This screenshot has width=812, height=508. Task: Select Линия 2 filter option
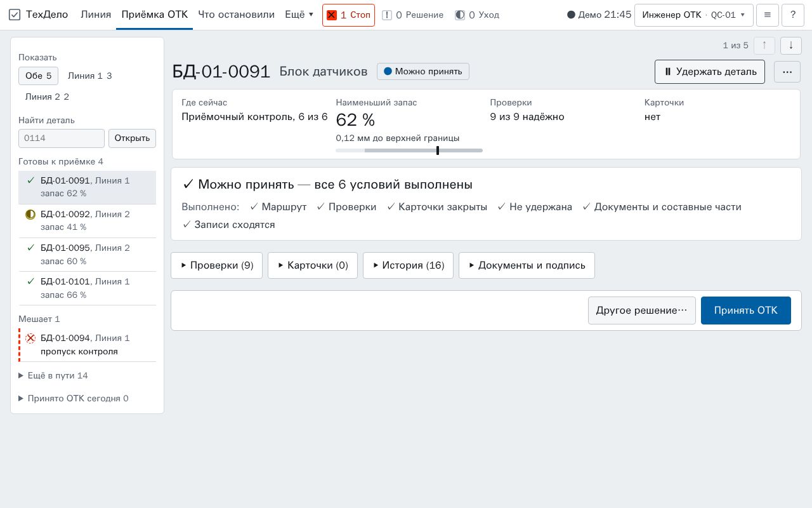(x=47, y=97)
